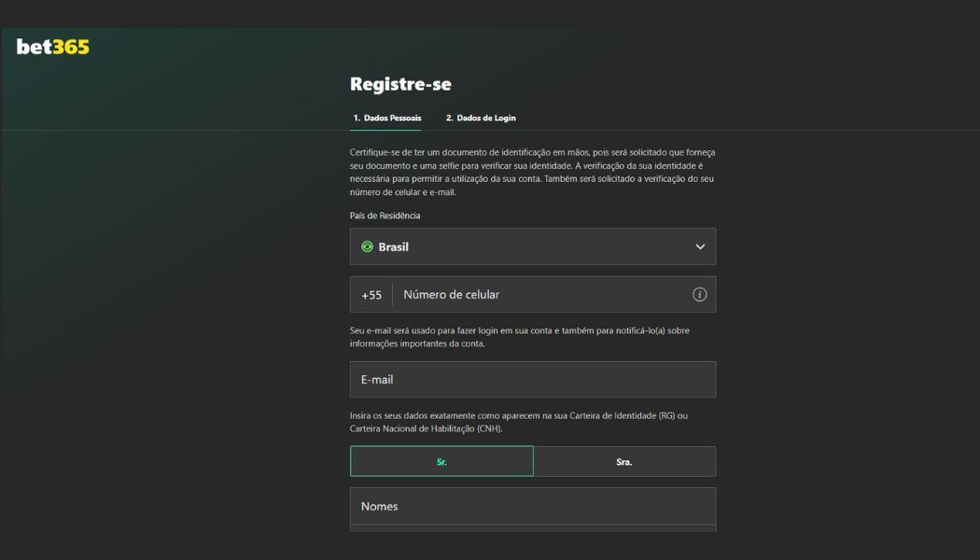Click the chevron arrow in country selector

[700, 247]
